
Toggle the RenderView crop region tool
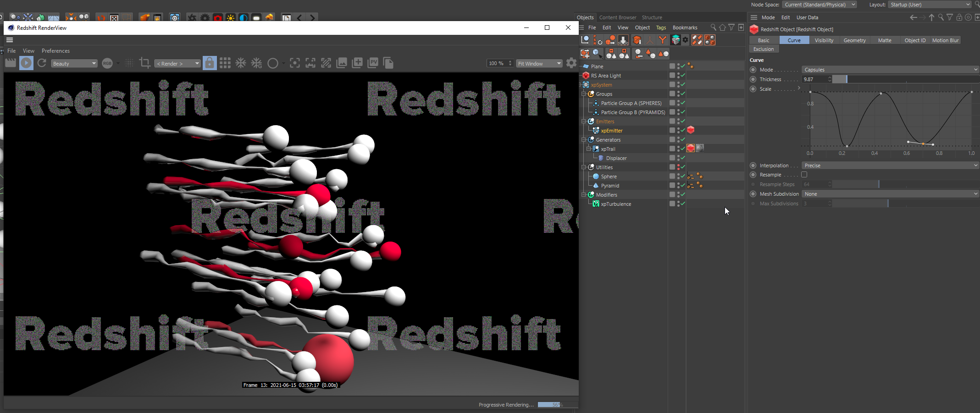tap(145, 63)
